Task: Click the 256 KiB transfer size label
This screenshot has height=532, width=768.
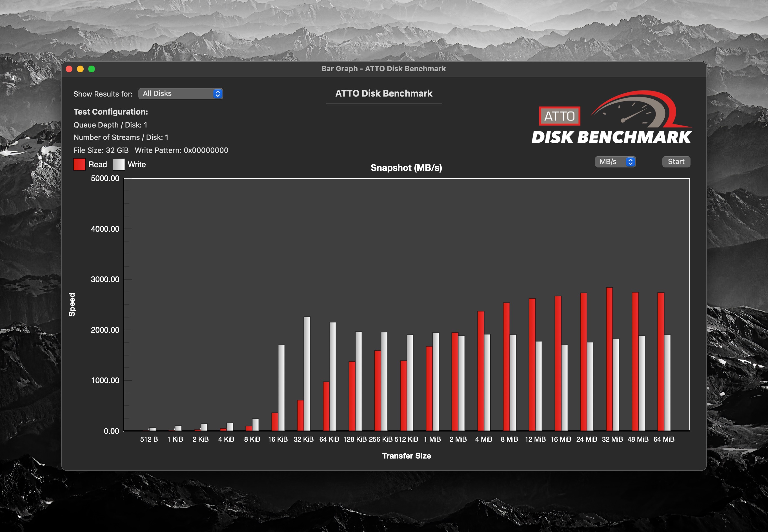Action: click(381, 439)
